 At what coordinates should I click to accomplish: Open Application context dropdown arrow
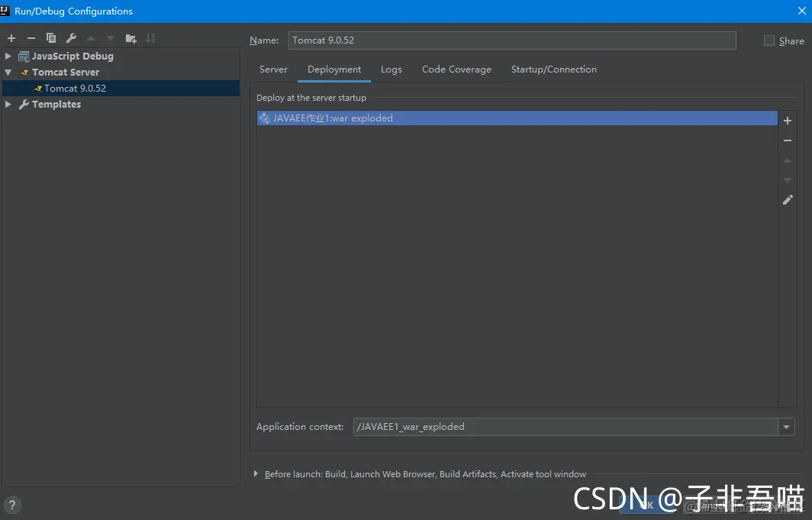tap(786, 427)
